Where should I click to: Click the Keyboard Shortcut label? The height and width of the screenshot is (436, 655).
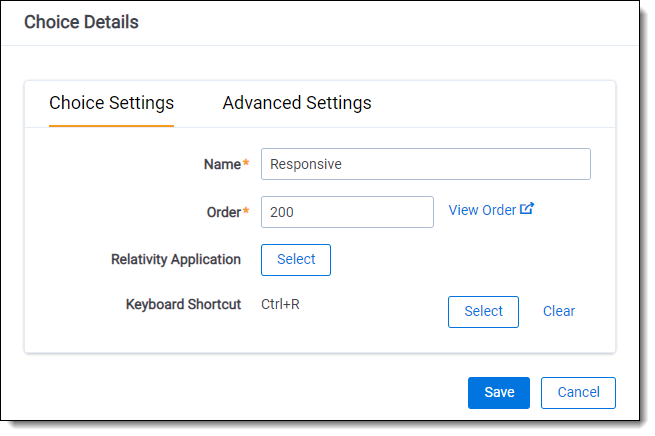183,304
